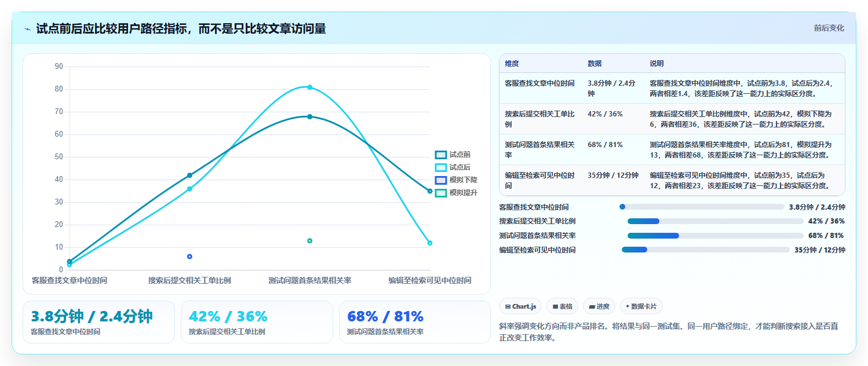This screenshot has height=366, width=868.
Task: Open the 3.8分钟 / 2.4分钟 data card
Action: (x=99, y=322)
